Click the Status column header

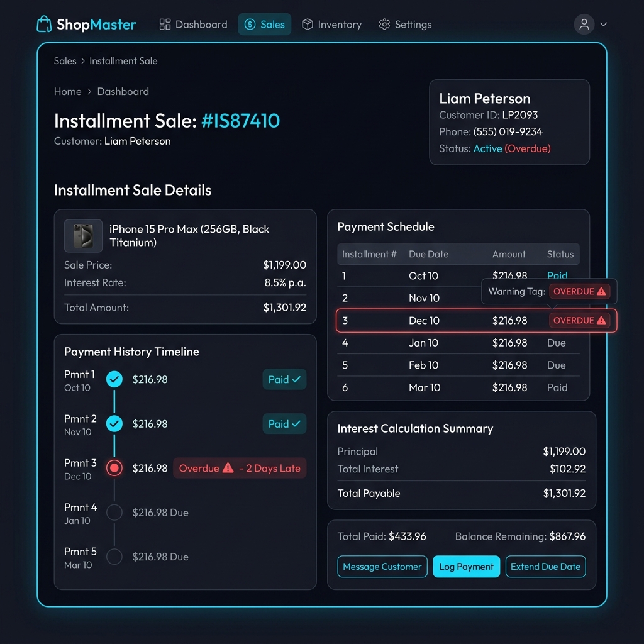(x=560, y=254)
